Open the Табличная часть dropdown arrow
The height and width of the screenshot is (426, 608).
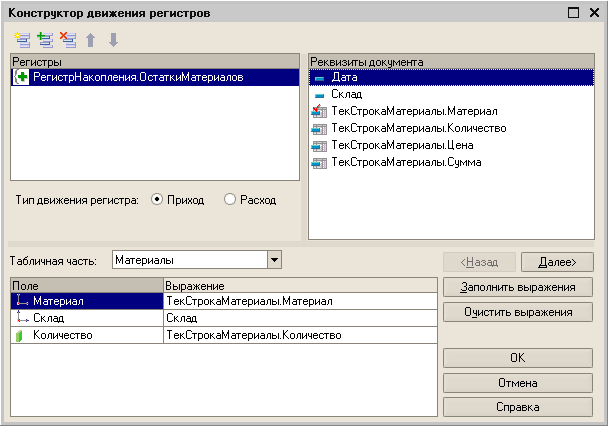click(x=274, y=260)
